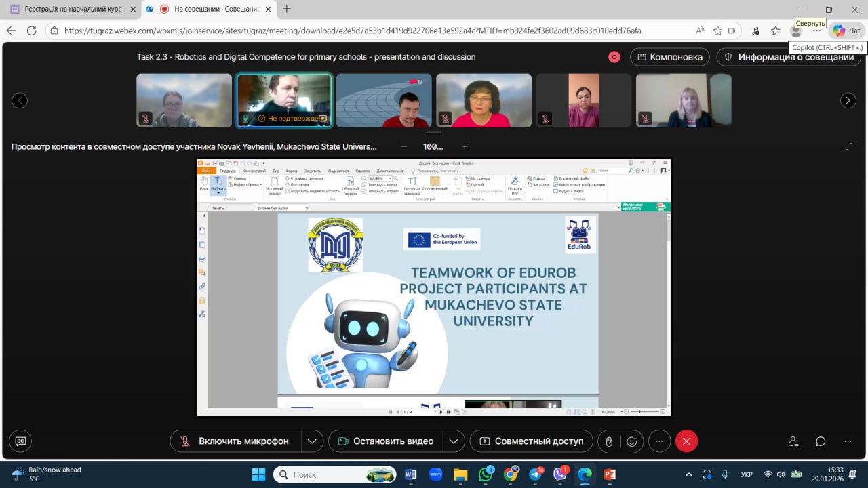Toggle fullscreen for shared content
868x488 pixels.
click(x=848, y=146)
